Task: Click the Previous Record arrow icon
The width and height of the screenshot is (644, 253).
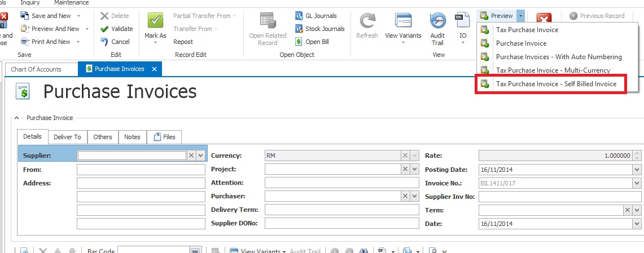Action: [573, 16]
